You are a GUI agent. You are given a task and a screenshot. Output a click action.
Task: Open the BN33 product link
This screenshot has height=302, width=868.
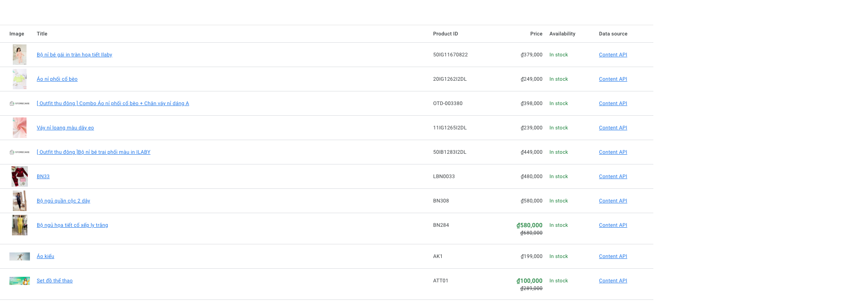click(43, 176)
